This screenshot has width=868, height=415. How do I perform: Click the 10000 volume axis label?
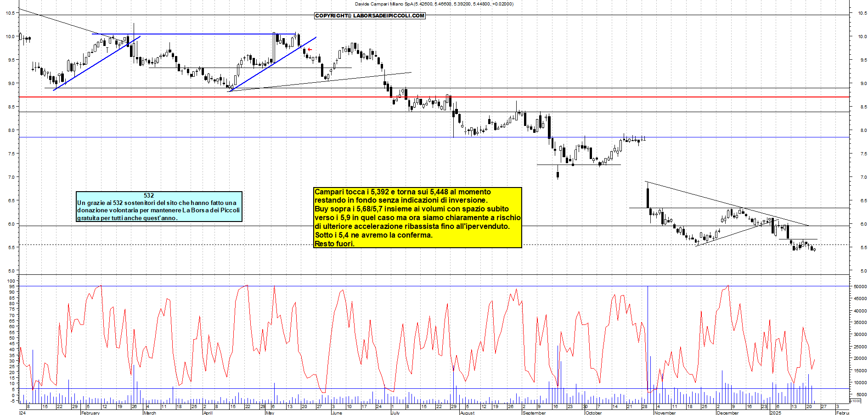tap(860, 382)
